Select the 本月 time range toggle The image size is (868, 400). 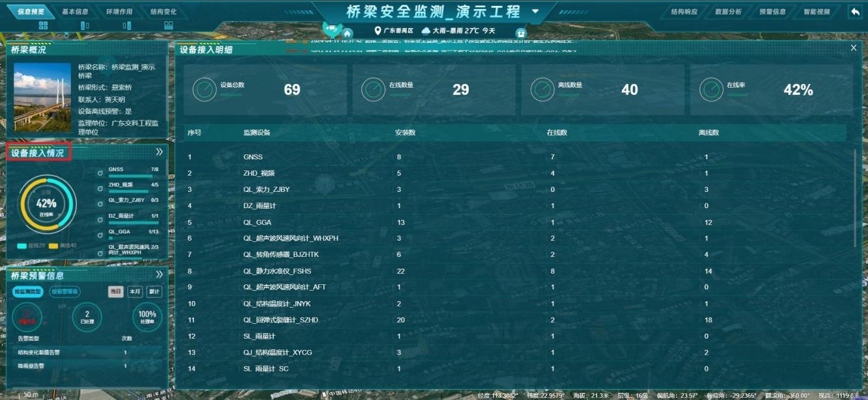tap(135, 291)
